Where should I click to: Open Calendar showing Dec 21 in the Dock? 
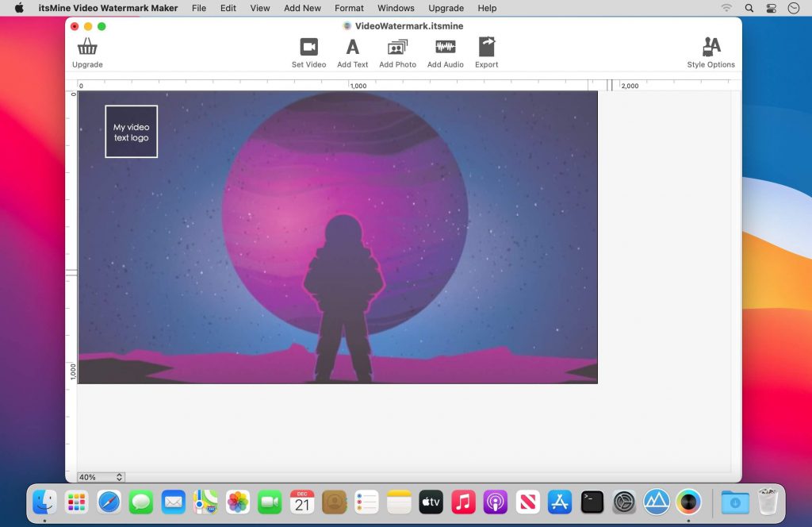pos(301,502)
